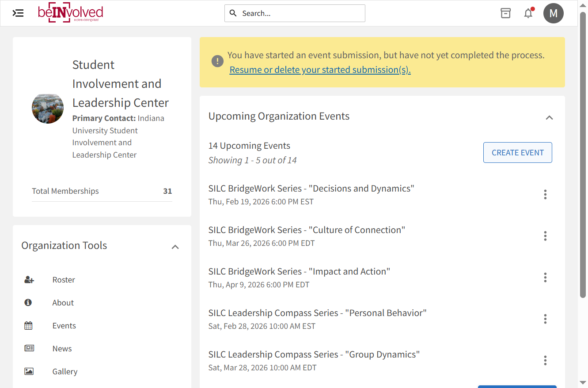Focus the Search input field
Viewport: 588px width, 388px height.
[295, 13]
